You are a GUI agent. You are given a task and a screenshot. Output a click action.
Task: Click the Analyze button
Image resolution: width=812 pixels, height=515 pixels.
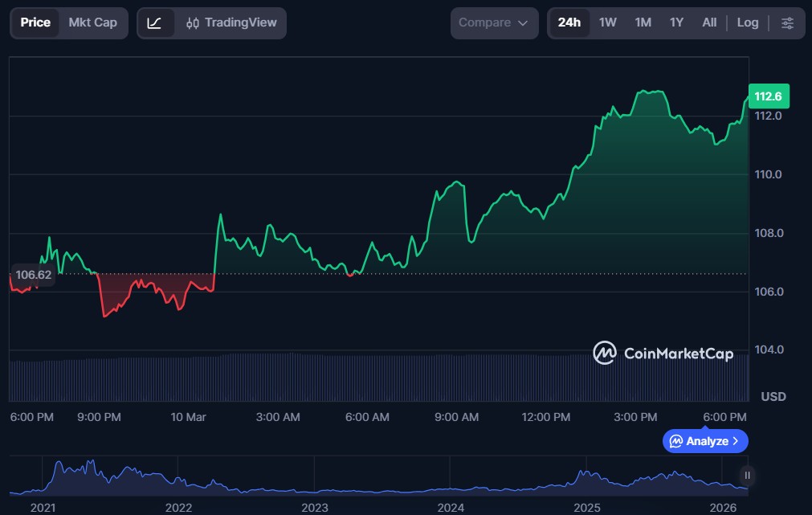tap(705, 441)
